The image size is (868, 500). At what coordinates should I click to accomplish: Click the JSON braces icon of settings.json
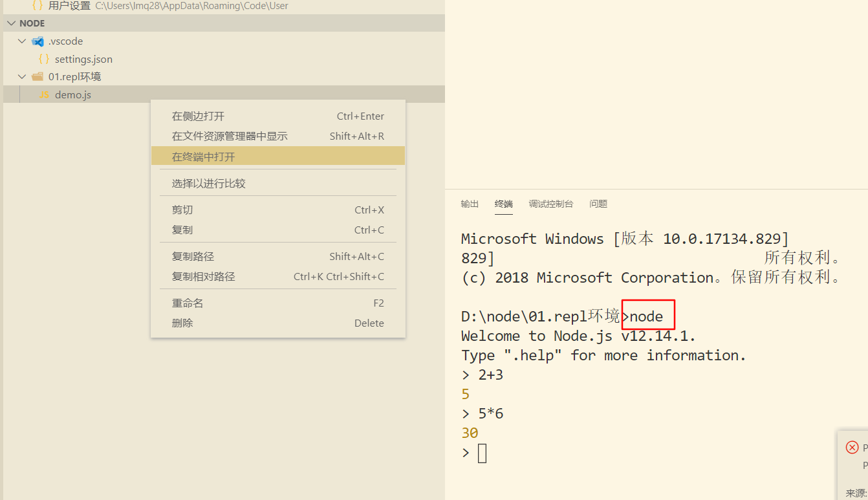(x=44, y=59)
